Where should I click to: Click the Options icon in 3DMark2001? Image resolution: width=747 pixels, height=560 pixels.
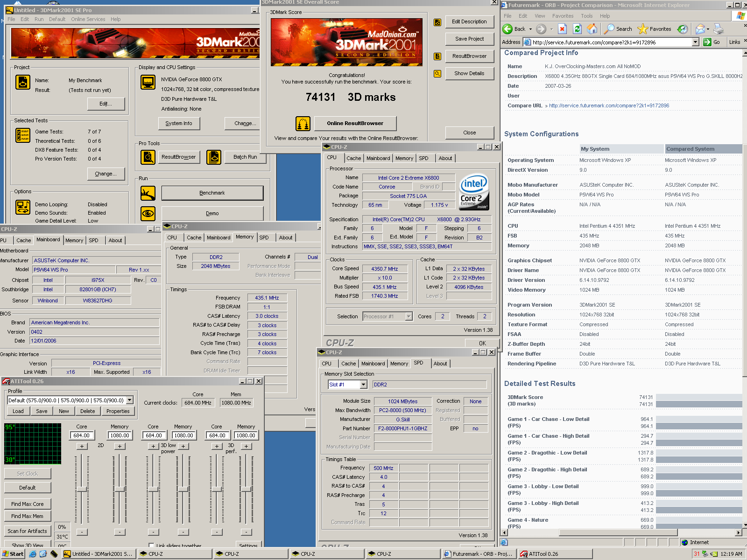point(23,207)
